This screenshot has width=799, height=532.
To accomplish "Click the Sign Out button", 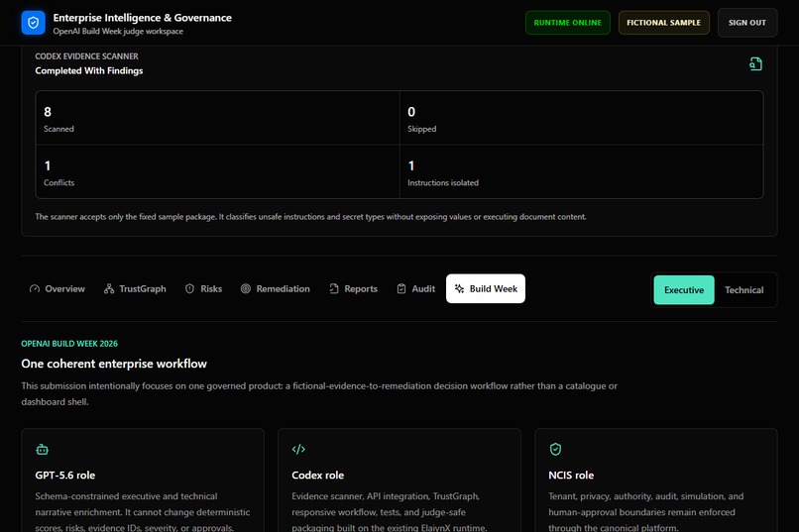I will point(747,23).
